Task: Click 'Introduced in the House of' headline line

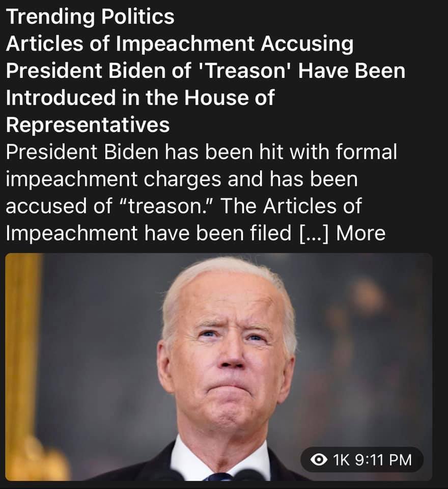Action: [140, 97]
